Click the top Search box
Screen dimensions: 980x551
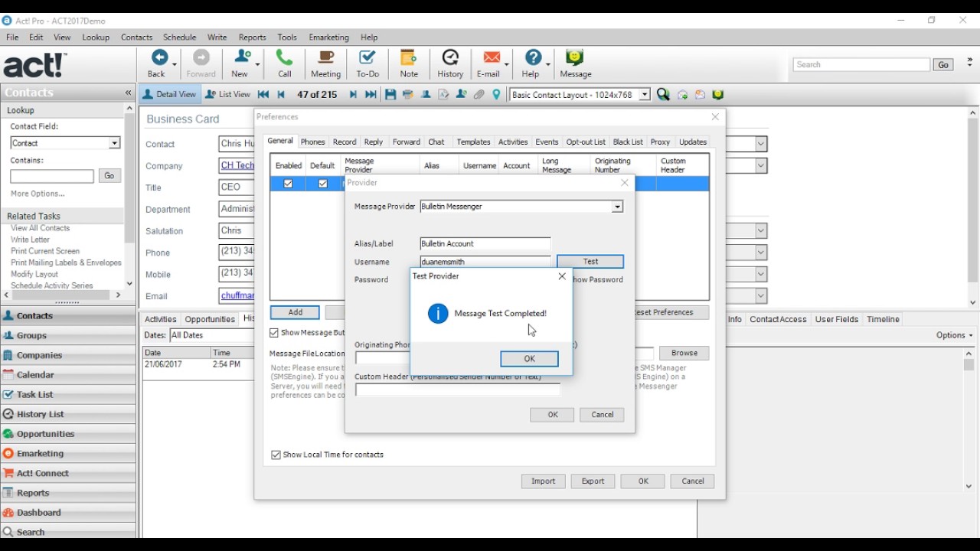point(862,65)
